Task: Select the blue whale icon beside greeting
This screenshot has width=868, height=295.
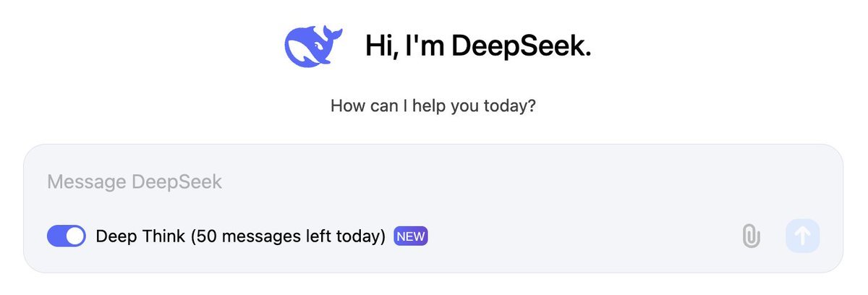Action: (x=312, y=47)
